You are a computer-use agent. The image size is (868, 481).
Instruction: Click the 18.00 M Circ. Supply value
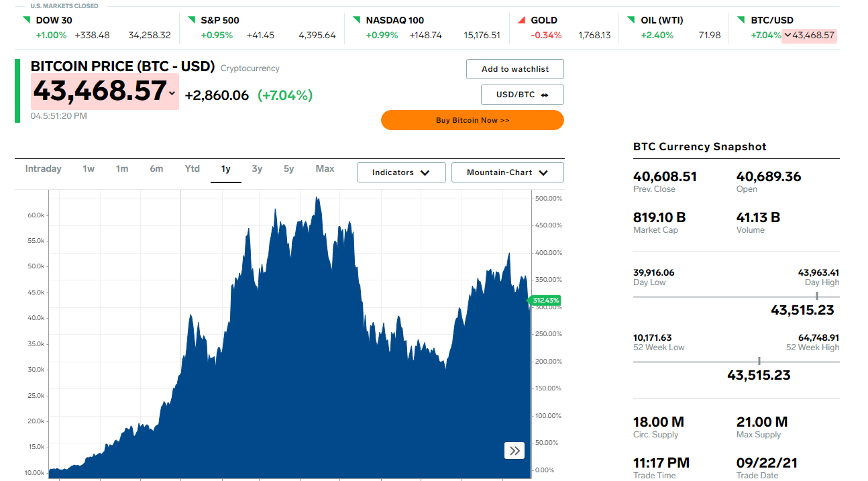pos(659,422)
